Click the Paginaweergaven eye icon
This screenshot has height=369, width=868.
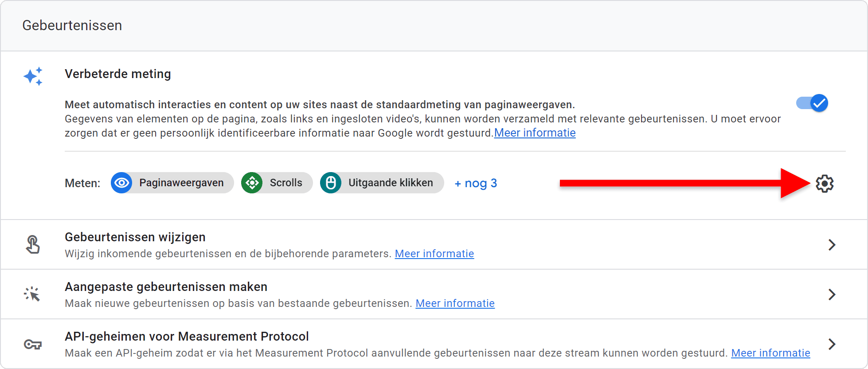(121, 183)
